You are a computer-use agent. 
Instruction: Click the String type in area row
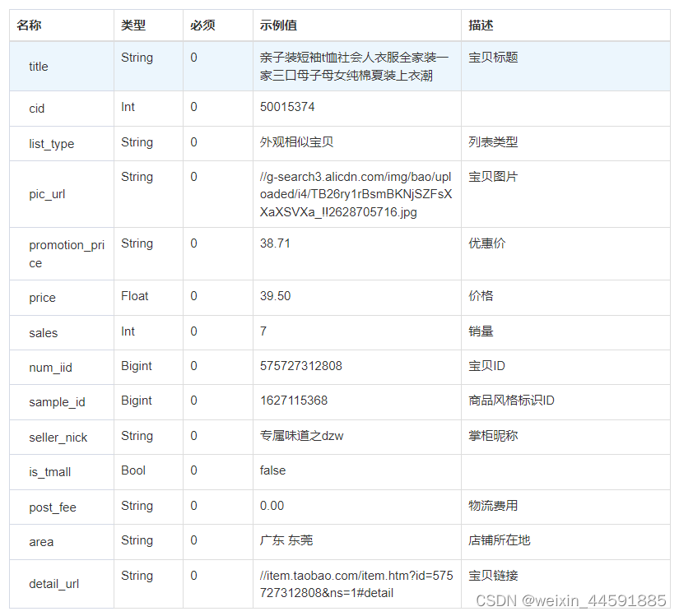pos(137,540)
